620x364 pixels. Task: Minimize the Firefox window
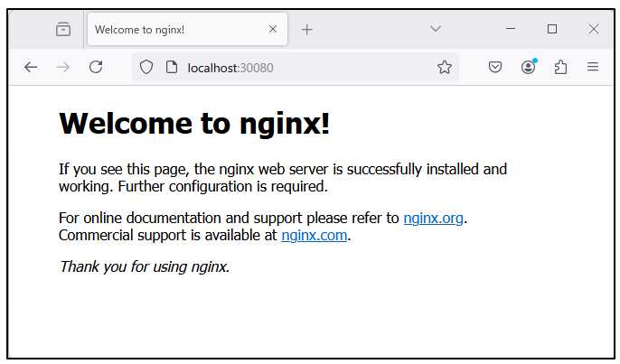point(511,29)
